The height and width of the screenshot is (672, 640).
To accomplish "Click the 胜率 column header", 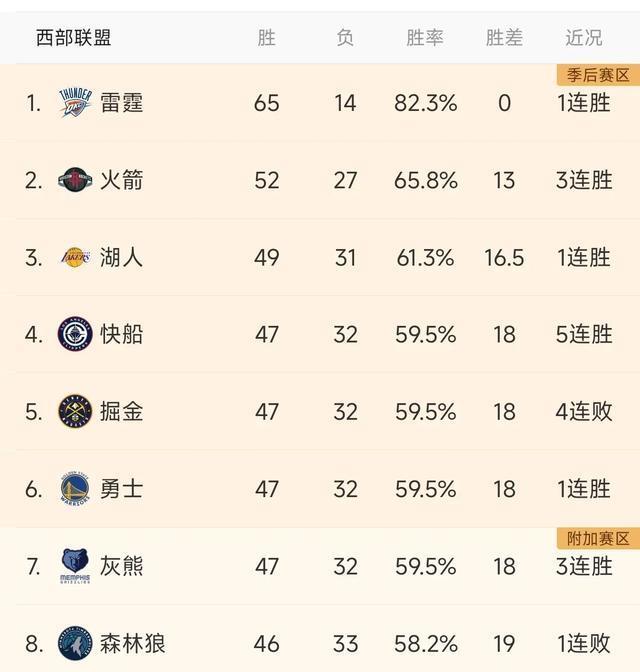I will pyautogui.click(x=425, y=38).
